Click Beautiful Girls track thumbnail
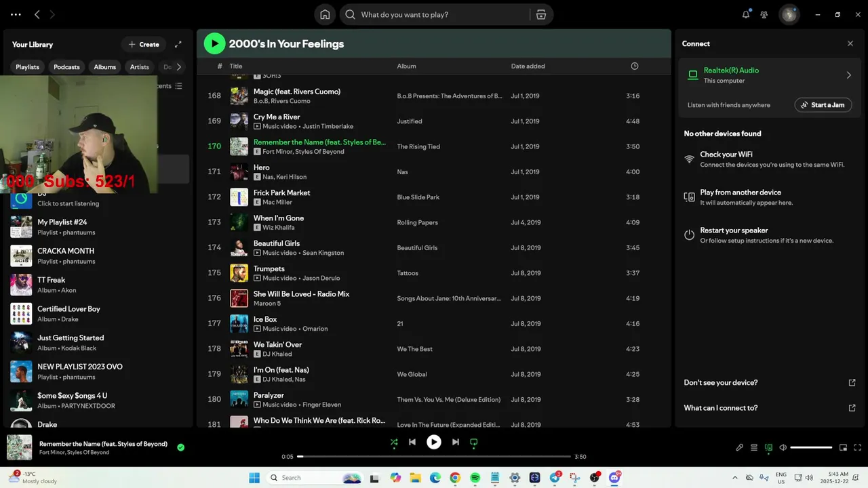The image size is (868, 488). tap(239, 247)
